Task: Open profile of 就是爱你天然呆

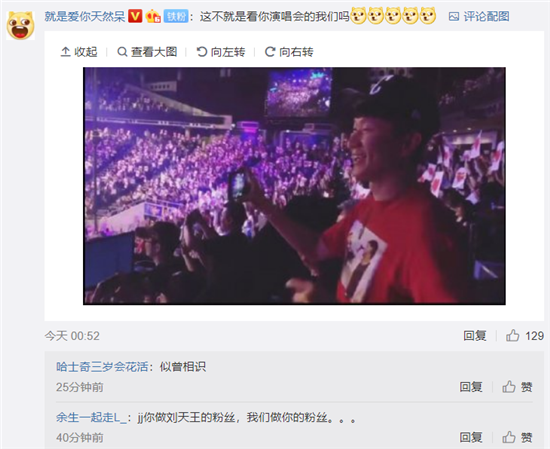Action: click(x=85, y=16)
